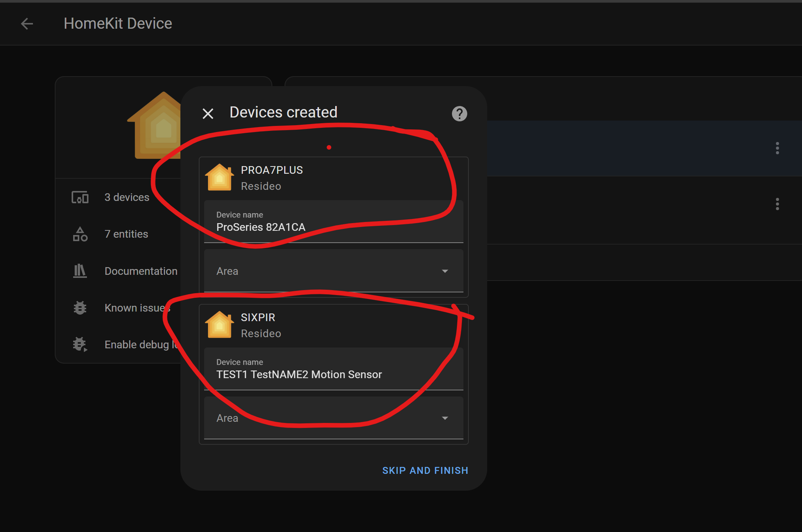
Task: Open help for Devices created dialog
Action: 459,113
